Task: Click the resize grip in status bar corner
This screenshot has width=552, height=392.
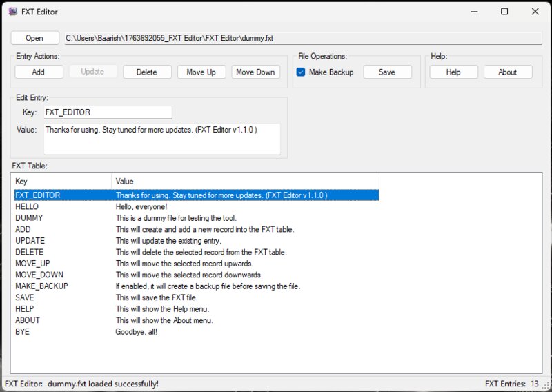Action: click(545, 385)
